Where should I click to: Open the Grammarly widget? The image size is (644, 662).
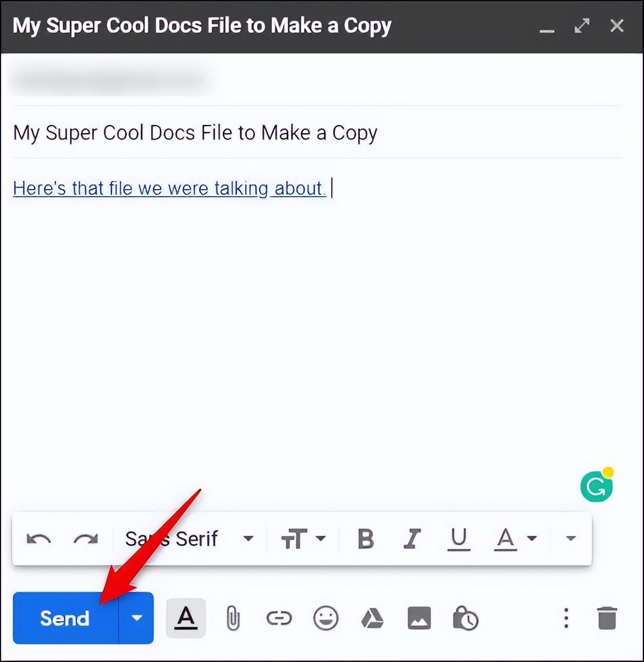597,486
